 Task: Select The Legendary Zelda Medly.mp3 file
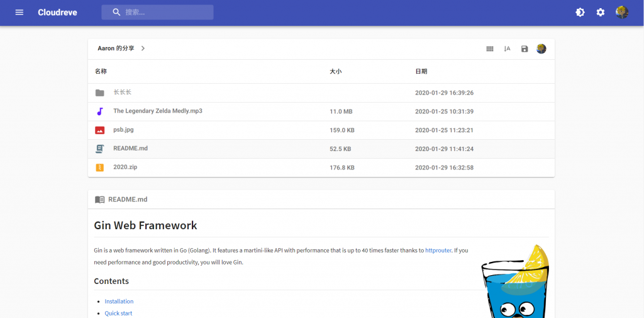157,111
